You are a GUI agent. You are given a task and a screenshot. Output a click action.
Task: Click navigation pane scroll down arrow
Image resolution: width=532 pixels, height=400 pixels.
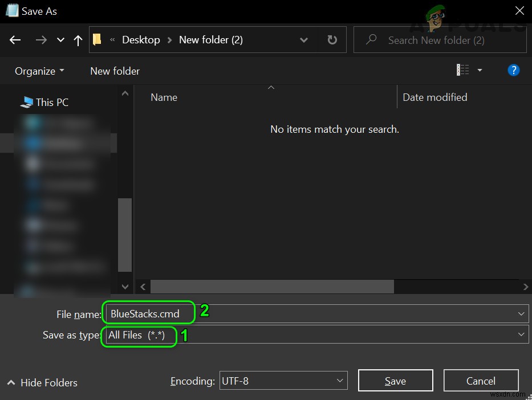tap(125, 287)
